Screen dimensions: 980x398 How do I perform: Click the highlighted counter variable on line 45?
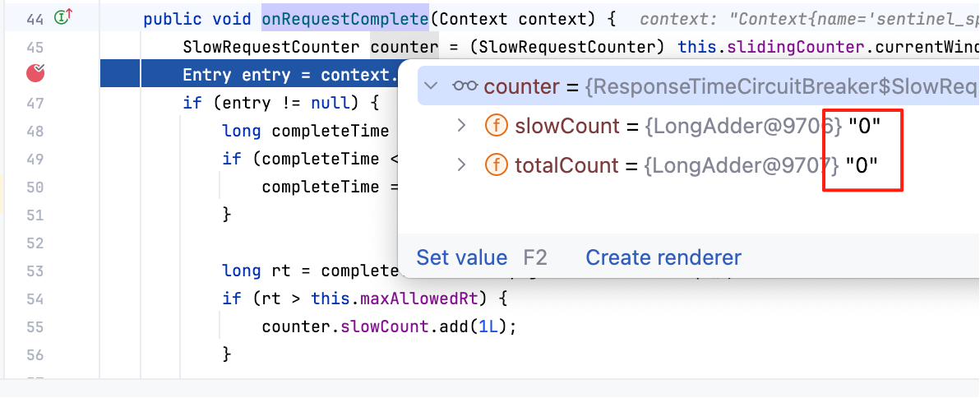tap(404, 47)
